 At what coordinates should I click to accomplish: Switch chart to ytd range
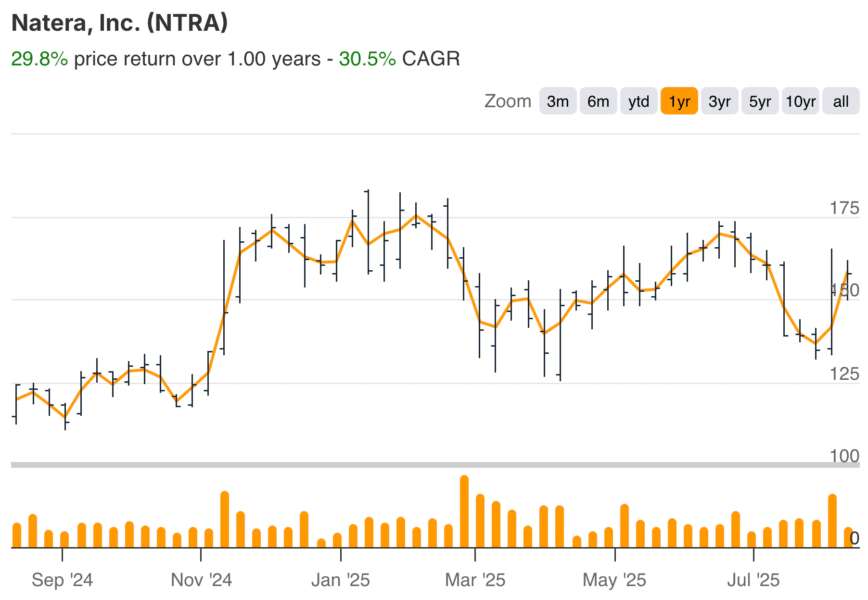pyautogui.click(x=638, y=101)
